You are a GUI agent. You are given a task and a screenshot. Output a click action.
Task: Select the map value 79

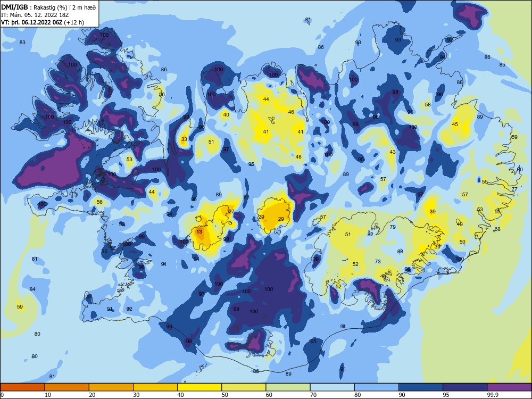[x=393, y=227]
